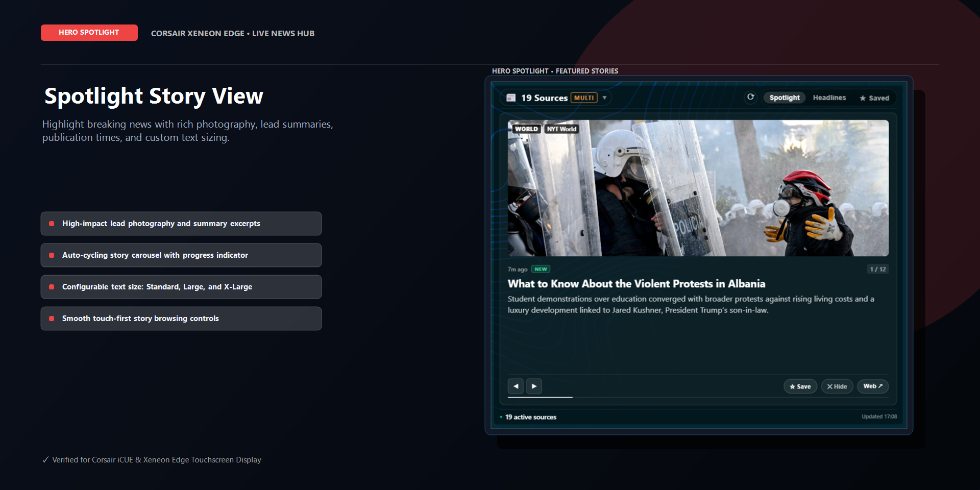Switch to the Spotlight tab

(785, 97)
